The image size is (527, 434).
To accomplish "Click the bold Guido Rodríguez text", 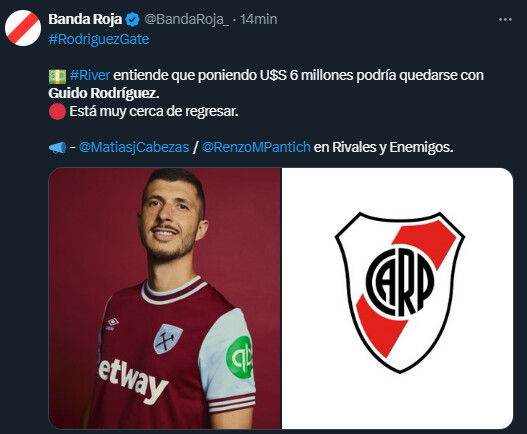I will click(x=104, y=93).
